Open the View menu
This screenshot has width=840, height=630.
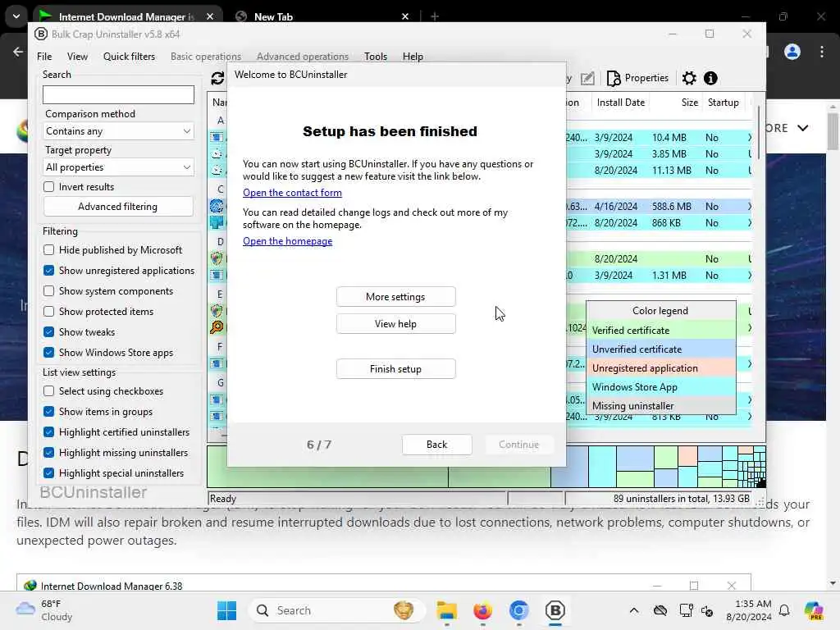click(x=77, y=57)
